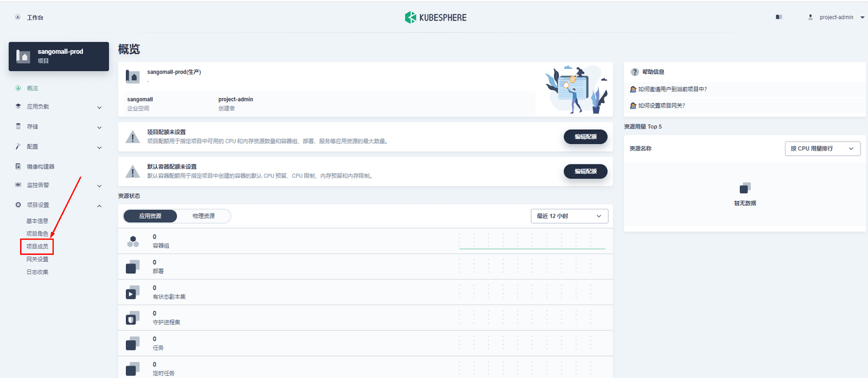Click warning icon for 项目配额未设置

click(132, 137)
